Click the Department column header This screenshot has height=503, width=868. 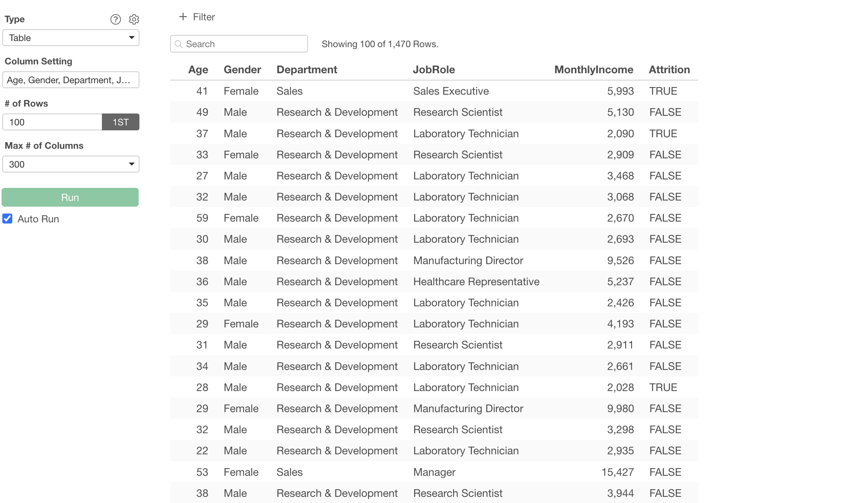pos(306,69)
